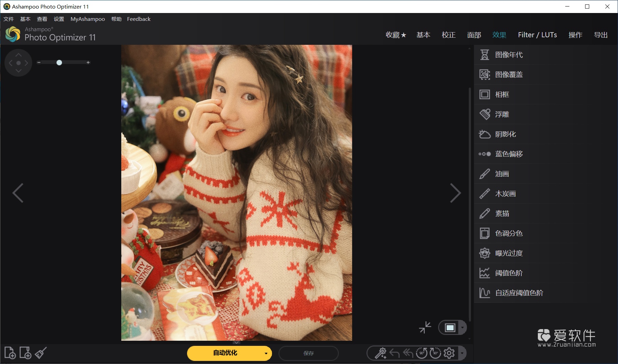Select the 油画 oil painting effect
This screenshot has width=618, height=364.
click(x=502, y=174)
